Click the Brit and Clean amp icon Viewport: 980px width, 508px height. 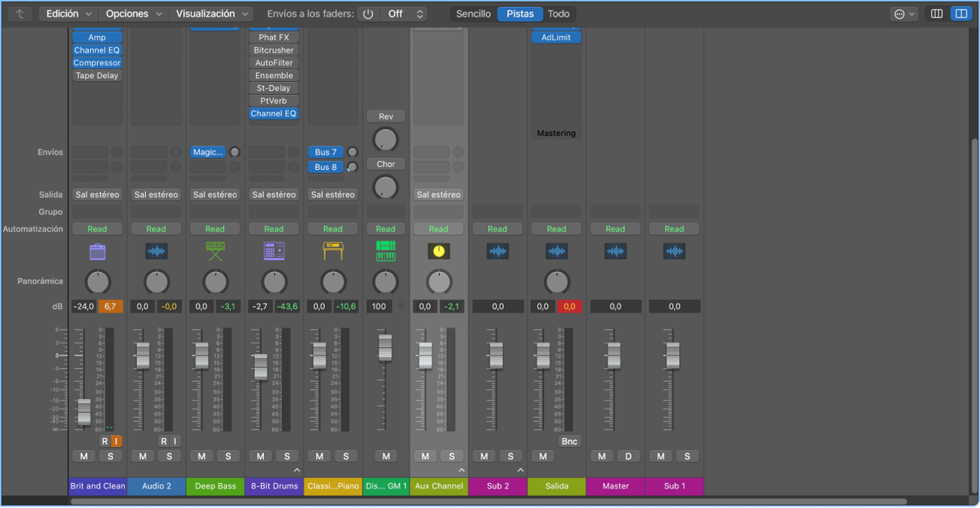tap(97, 251)
